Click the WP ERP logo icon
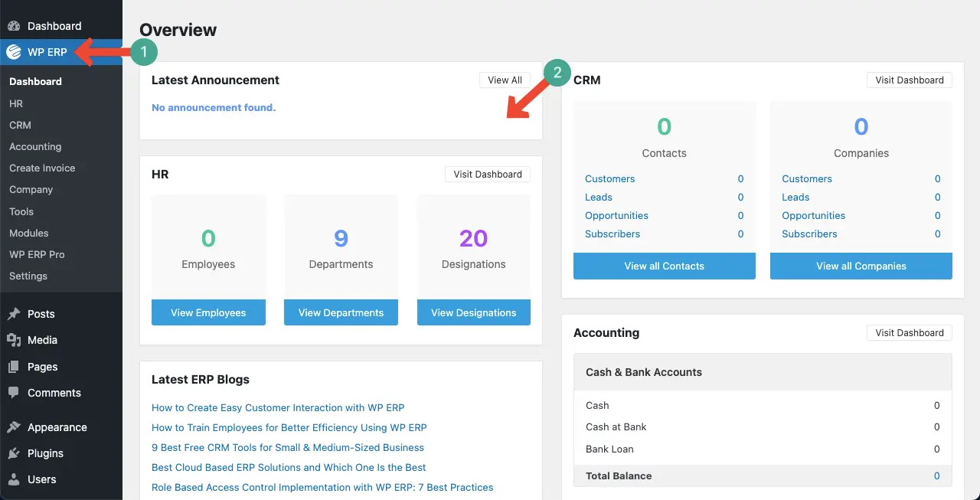 tap(14, 52)
